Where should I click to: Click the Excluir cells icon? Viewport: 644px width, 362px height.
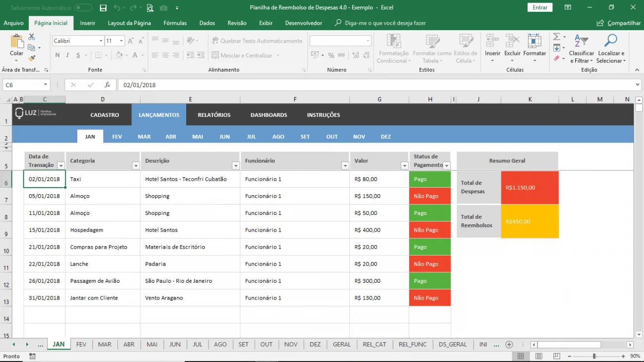[512, 41]
